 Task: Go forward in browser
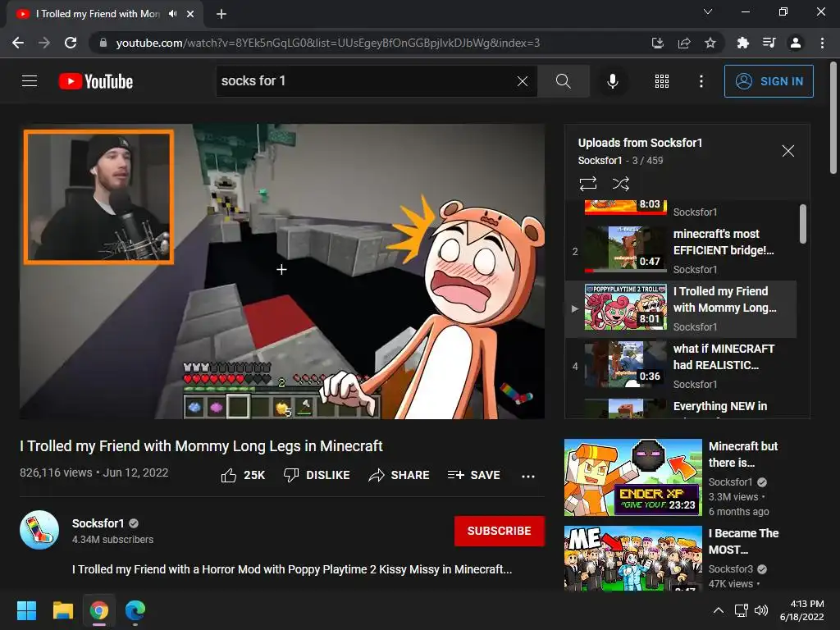pyautogui.click(x=44, y=43)
